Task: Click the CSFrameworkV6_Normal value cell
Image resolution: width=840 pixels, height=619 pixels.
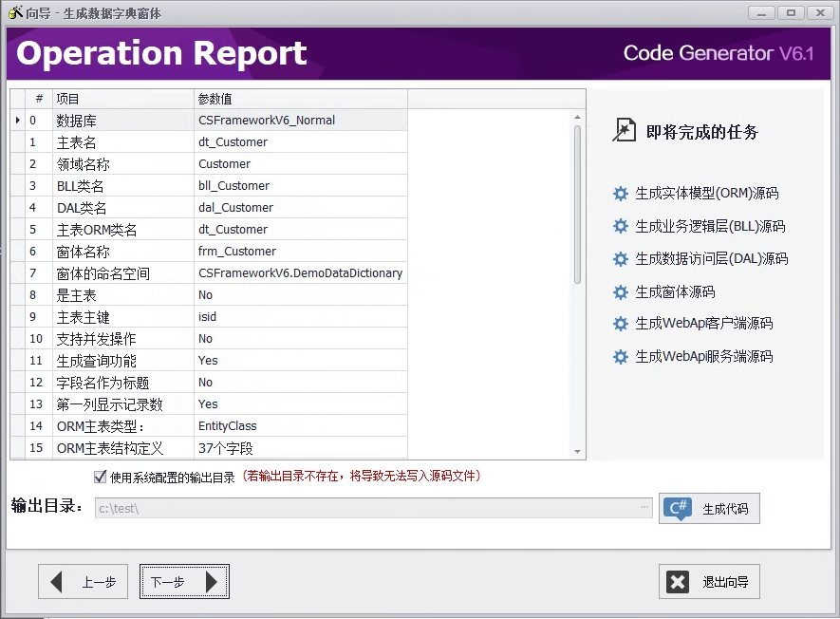Action: 301,120
